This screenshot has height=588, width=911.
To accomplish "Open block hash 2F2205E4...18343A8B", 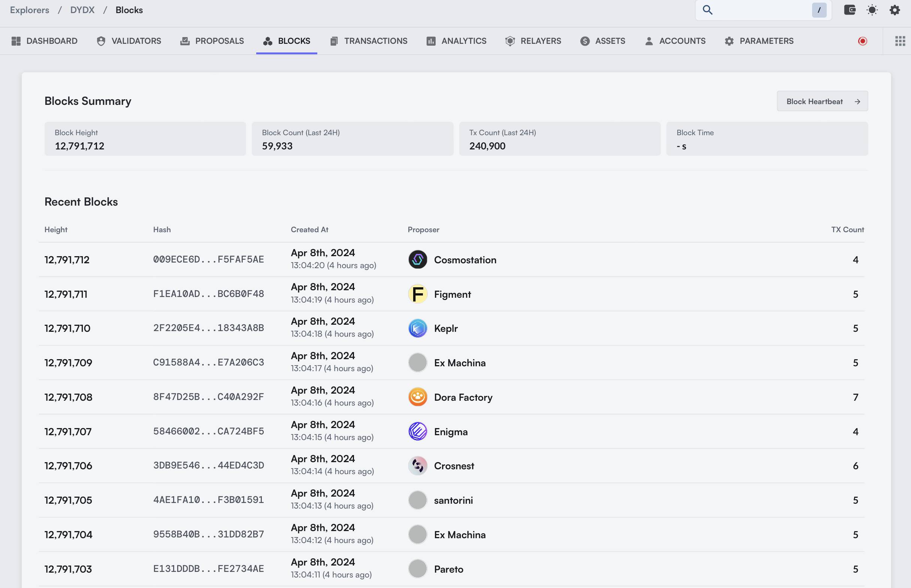I will (x=209, y=328).
